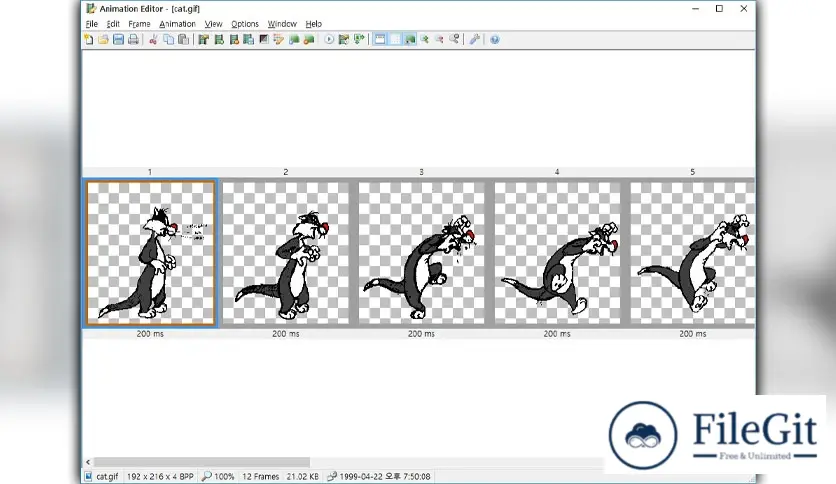The width and height of the screenshot is (836, 484).
Task: Open the Frame menu
Action: 139,24
